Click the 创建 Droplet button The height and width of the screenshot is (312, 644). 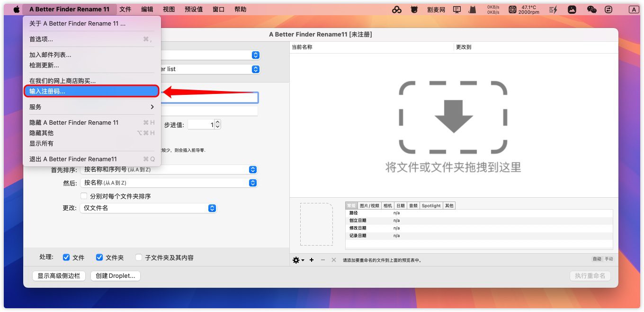pos(115,276)
